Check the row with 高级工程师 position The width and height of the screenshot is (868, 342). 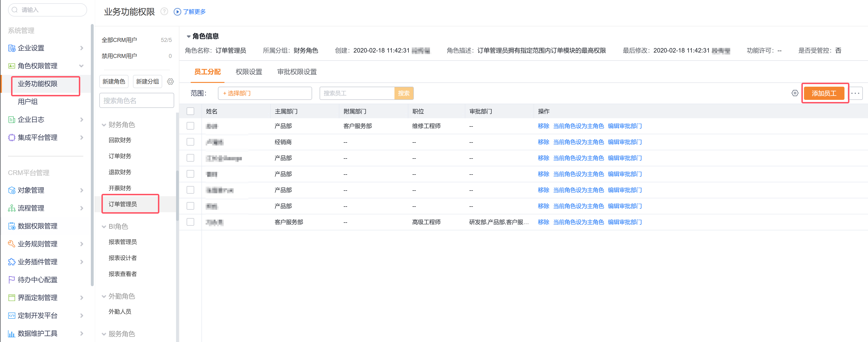[x=190, y=222]
